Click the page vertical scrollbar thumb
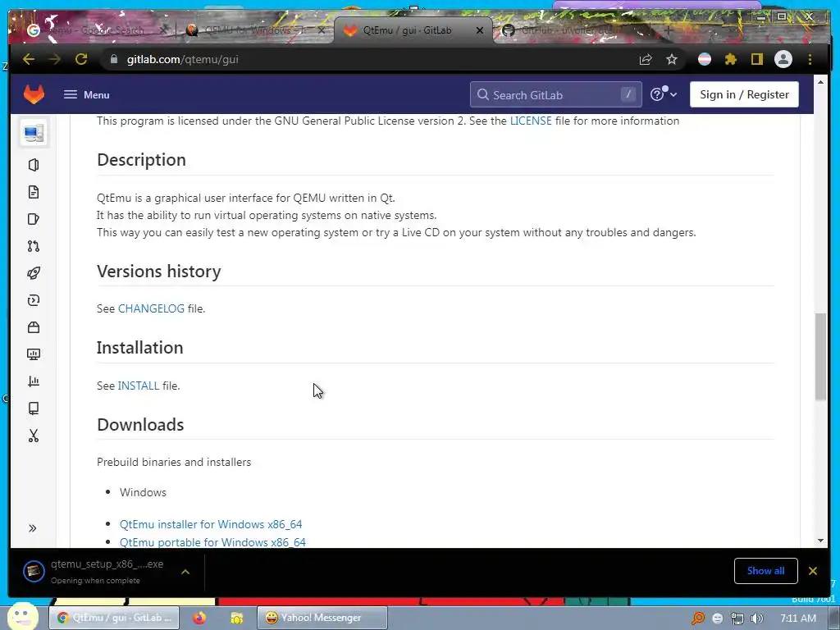This screenshot has width=840, height=630. [x=820, y=356]
